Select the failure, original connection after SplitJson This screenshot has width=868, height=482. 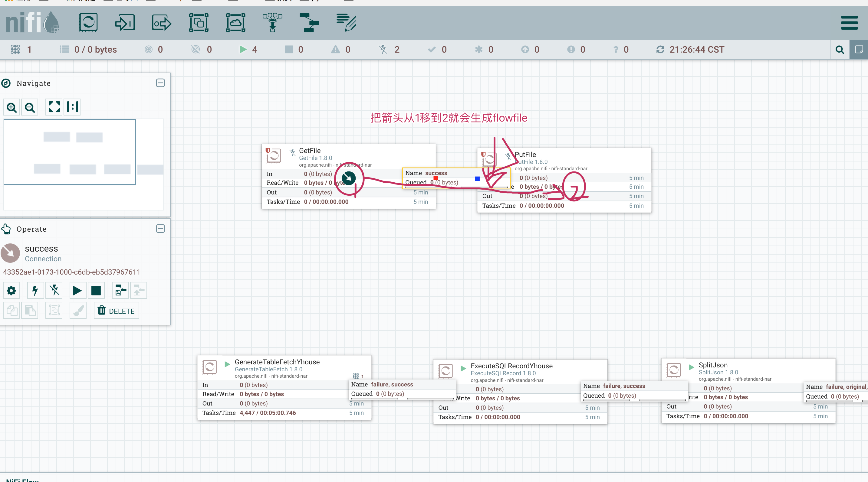836,392
